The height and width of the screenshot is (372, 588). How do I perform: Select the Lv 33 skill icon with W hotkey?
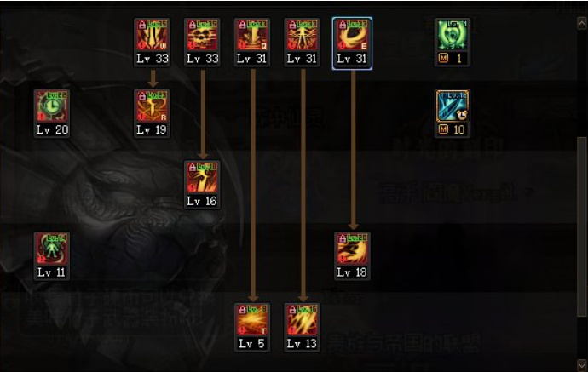pos(152,35)
